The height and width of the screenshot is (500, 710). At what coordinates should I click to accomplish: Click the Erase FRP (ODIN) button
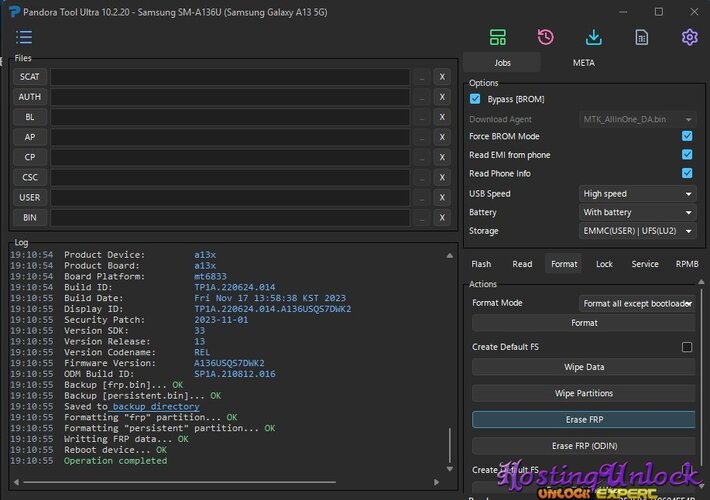pos(584,446)
